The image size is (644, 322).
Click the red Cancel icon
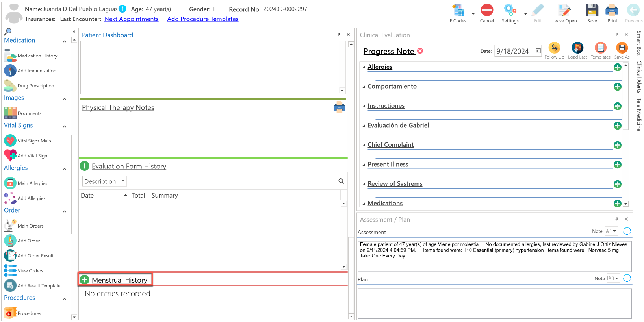coord(487,10)
